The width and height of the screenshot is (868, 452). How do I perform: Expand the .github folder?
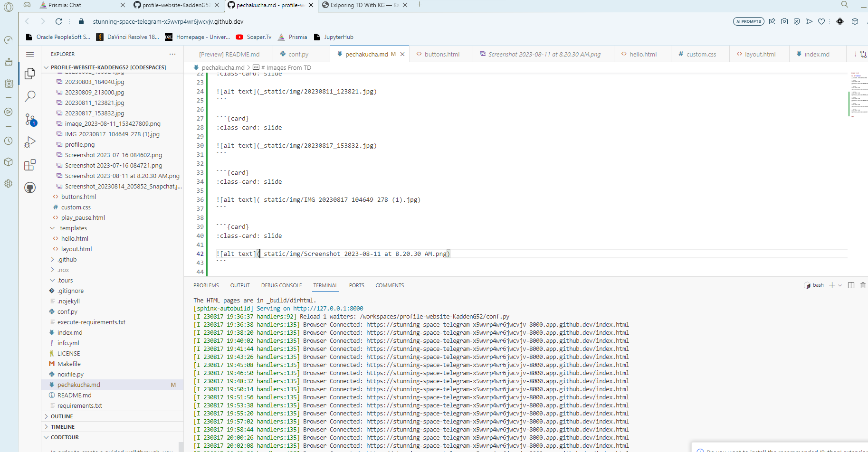67,259
